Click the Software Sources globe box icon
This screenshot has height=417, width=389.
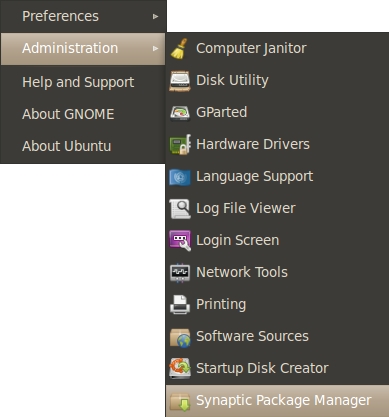click(x=180, y=337)
